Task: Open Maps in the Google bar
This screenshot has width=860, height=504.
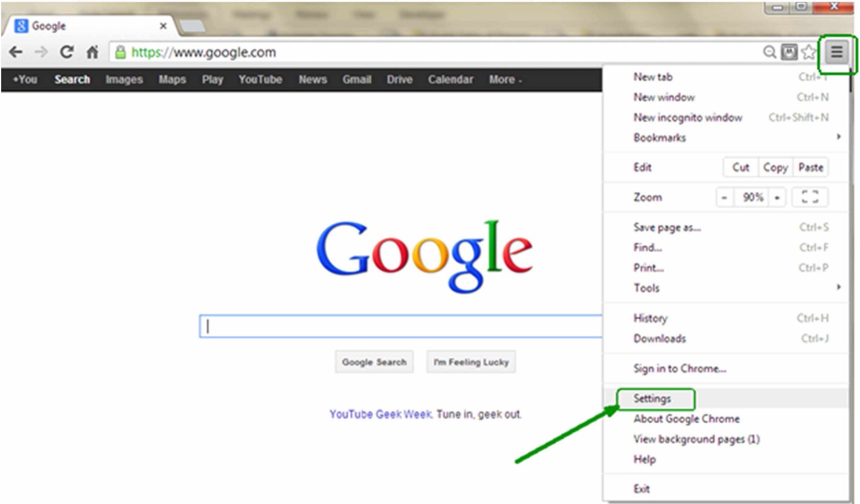Action: (172, 80)
